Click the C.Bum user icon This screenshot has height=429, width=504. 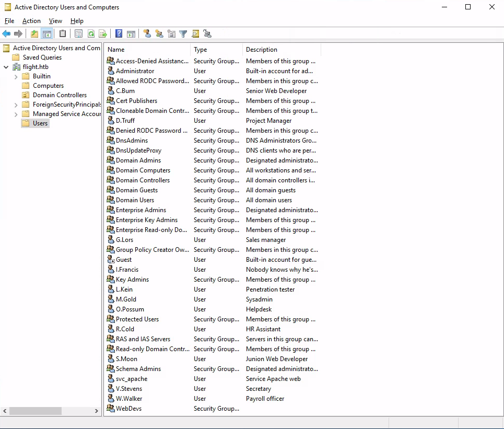pyautogui.click(x=111, y=91)
